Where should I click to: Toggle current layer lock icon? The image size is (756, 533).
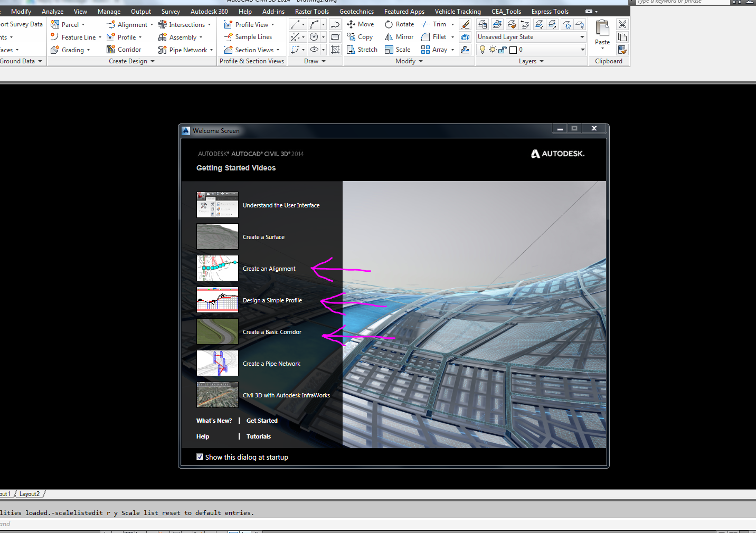coord(503,50)
